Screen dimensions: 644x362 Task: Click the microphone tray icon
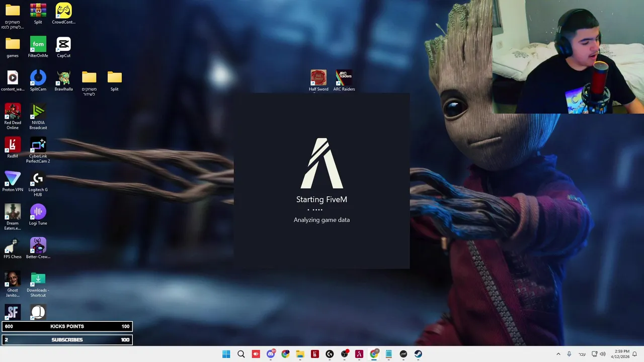569,354
